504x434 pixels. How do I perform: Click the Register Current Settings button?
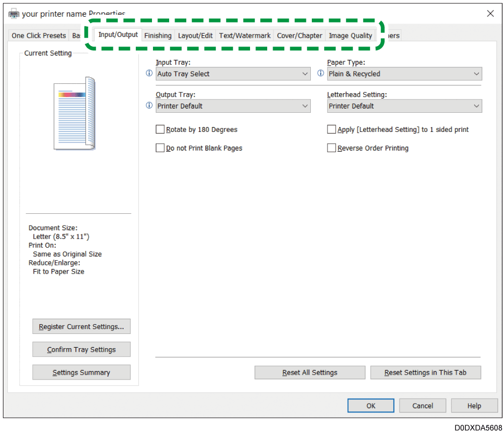click(81, 327)
